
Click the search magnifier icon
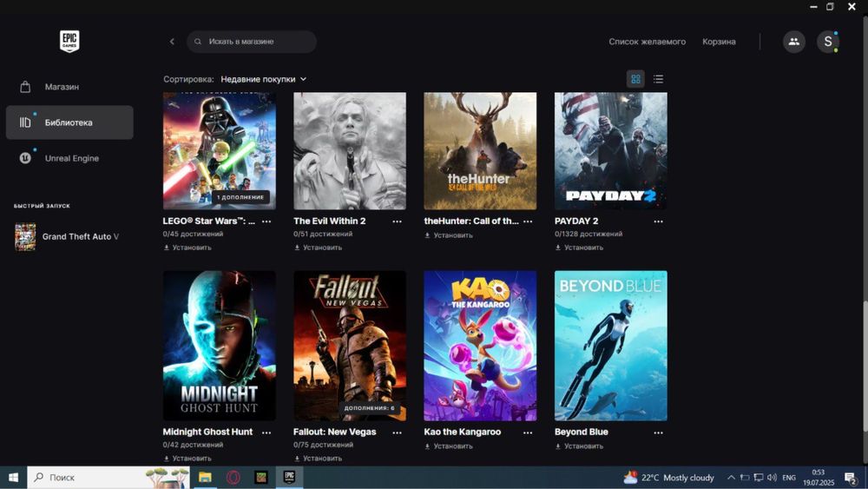(198, 42)
